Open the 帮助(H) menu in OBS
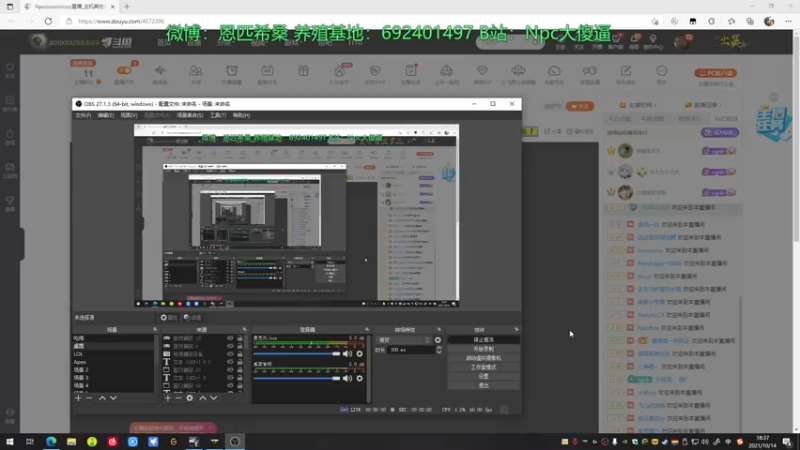The width and height of the screenshot is (800, 450). point(241,115)
